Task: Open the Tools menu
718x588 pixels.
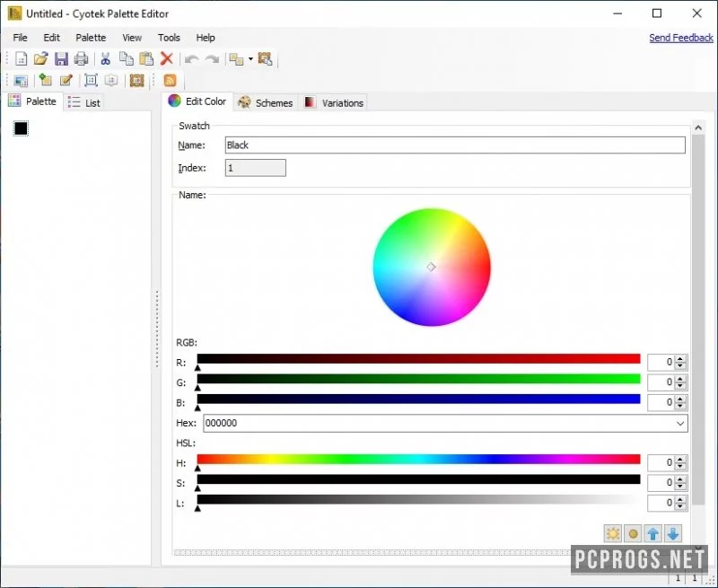Action: (169, 38)
